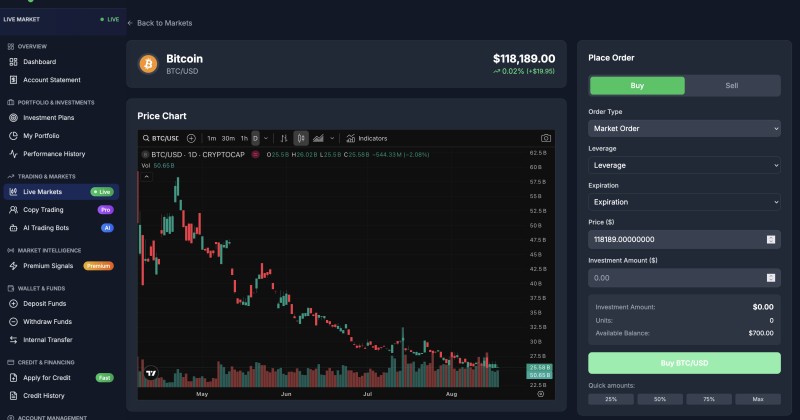Open the Expiration dropdown
The height and width of the screenshot is (420, 800).
tap(684, 202)
